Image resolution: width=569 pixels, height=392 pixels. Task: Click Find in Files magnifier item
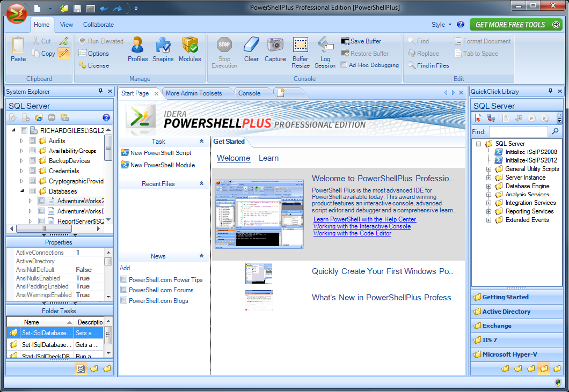click(x=428, y=65)
